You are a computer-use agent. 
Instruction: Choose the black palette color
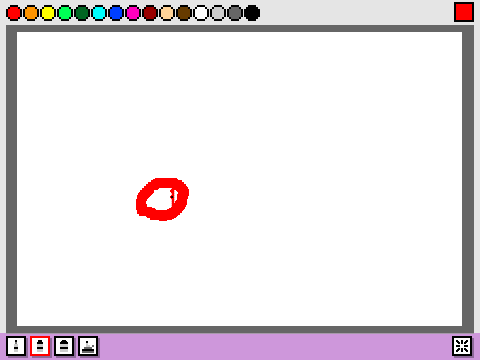point(252,13)
